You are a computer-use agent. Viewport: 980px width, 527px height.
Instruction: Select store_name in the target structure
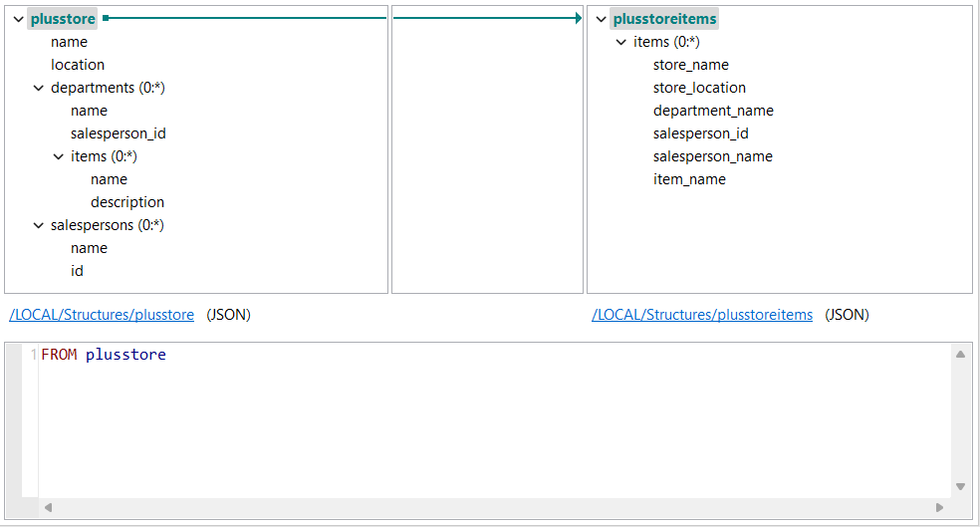pos(690,65)
